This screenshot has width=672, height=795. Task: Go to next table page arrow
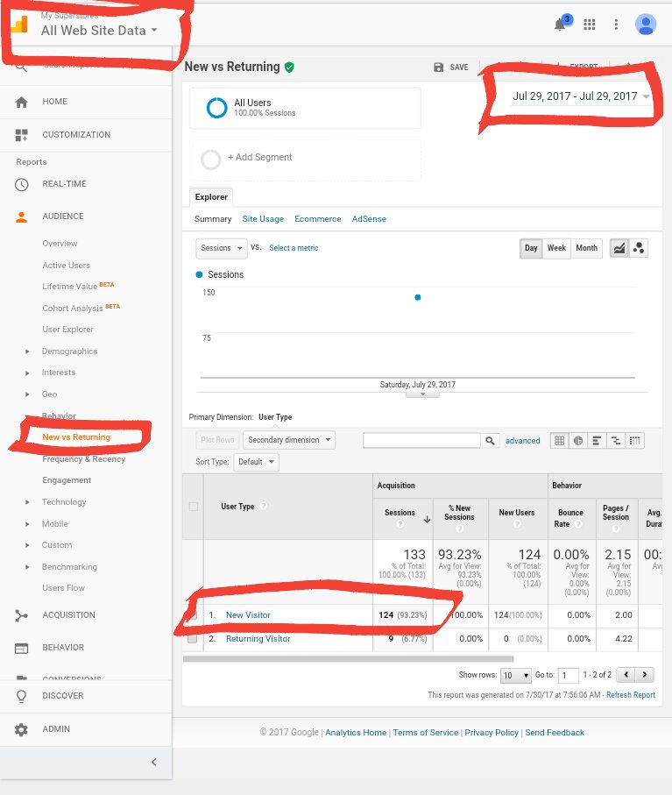pos(645,675)
